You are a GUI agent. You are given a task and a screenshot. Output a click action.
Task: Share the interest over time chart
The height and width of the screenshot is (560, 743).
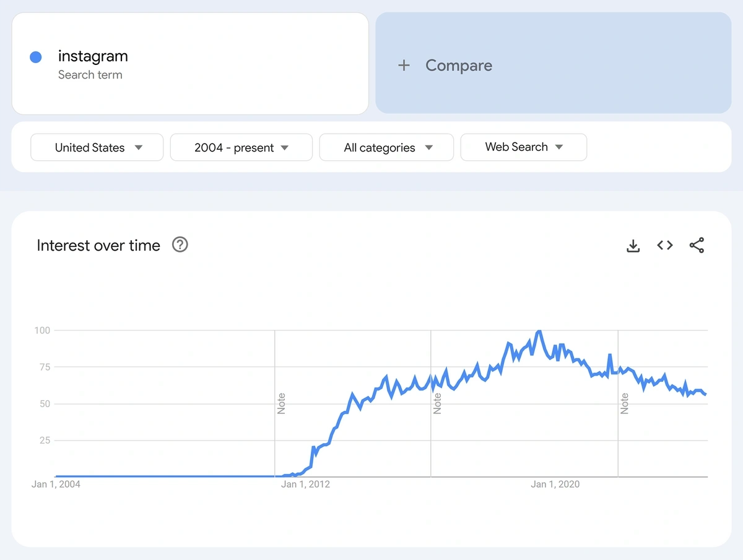click(x=697, y=246)
